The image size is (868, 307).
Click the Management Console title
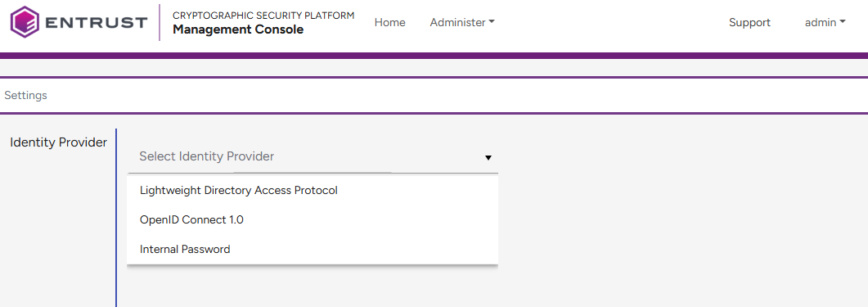(x=238, y=29)
